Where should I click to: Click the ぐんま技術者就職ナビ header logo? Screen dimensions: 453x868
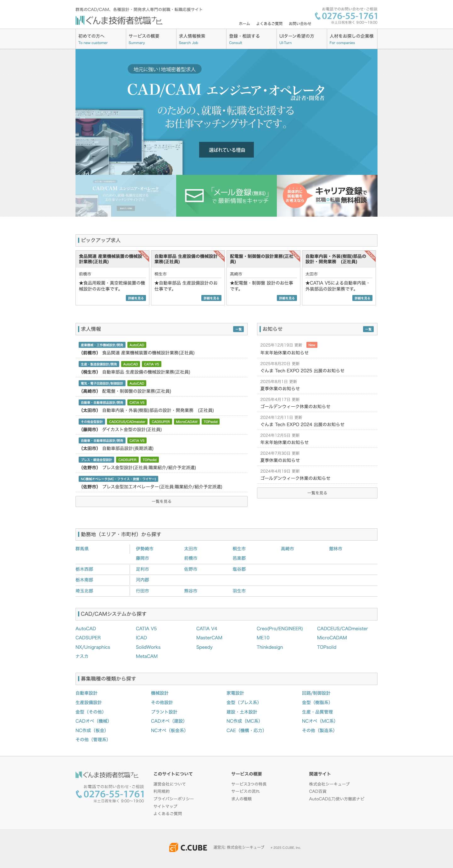(119, 20)
